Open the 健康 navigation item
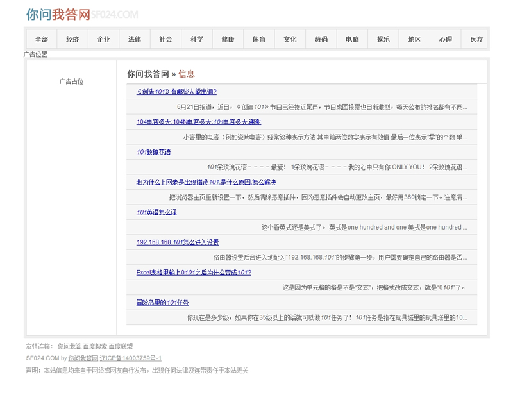513x420 pixels. 228,39
